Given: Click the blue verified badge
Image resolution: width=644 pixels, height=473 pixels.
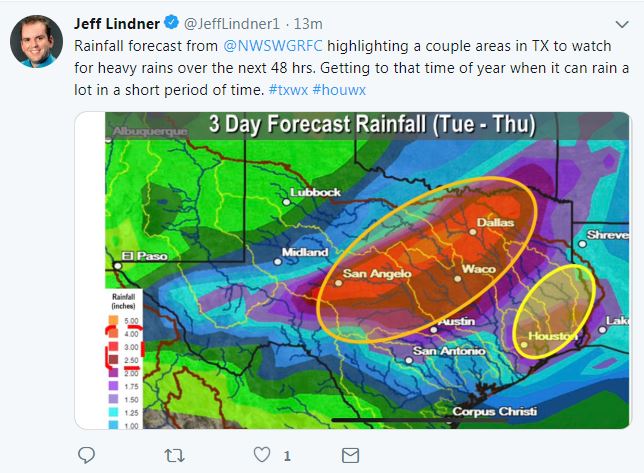Looking at the screenshot, I should click(x=173, y=23).
